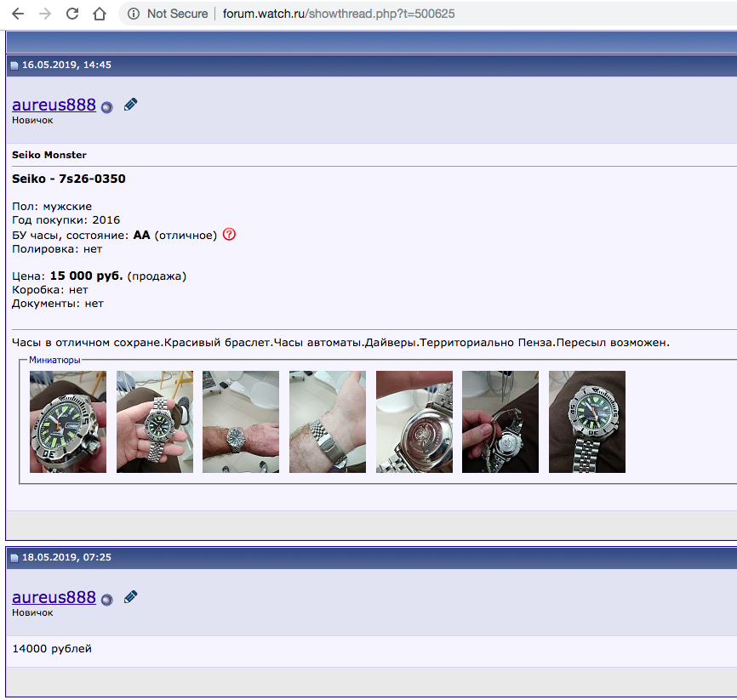
Task: Click the red question mark condition help icon
Action: [229, 235]
